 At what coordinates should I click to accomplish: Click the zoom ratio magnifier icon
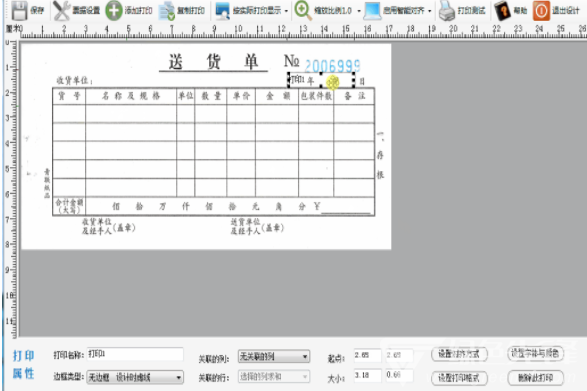[x=302, y=10]
